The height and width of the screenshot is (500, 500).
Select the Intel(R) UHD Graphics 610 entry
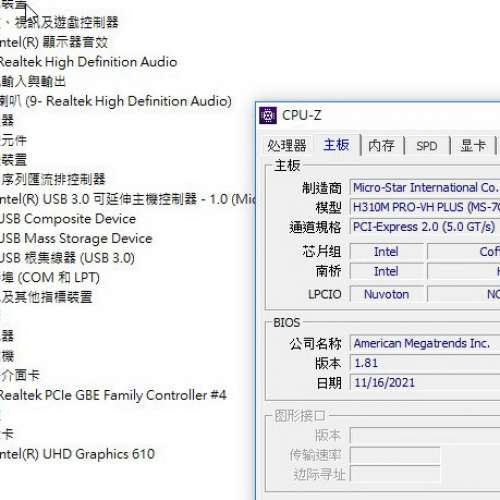tap(77, 454)
